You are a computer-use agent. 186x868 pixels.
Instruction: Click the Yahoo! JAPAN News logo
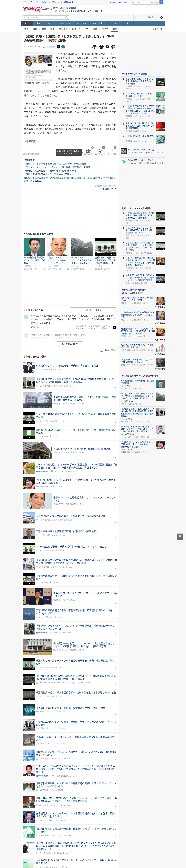(37, 9)
